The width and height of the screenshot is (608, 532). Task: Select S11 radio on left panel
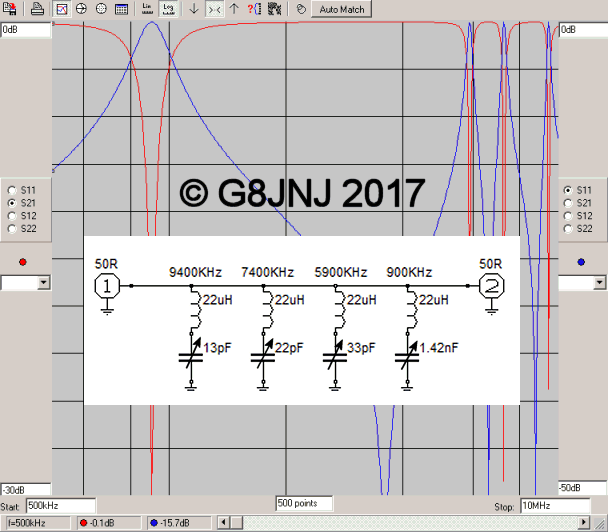point(12,189)
